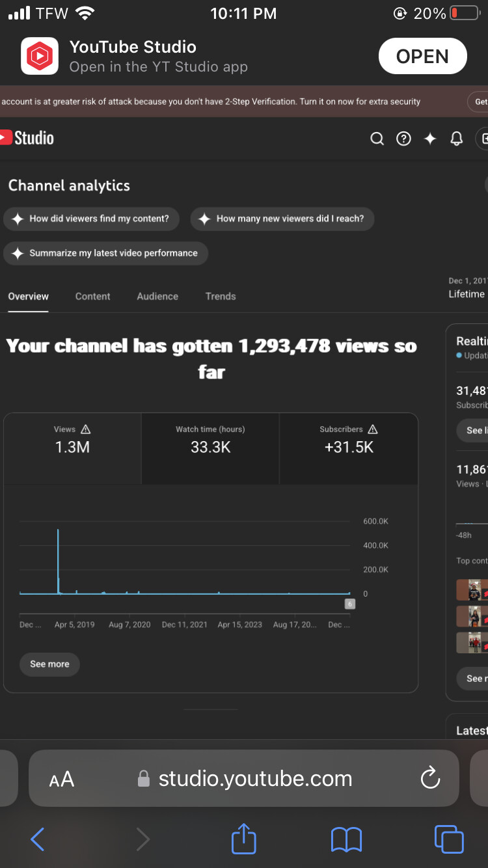
Task: Click the 'Apr 5, 2019' axis label
Action: click(x=75, y=625)
